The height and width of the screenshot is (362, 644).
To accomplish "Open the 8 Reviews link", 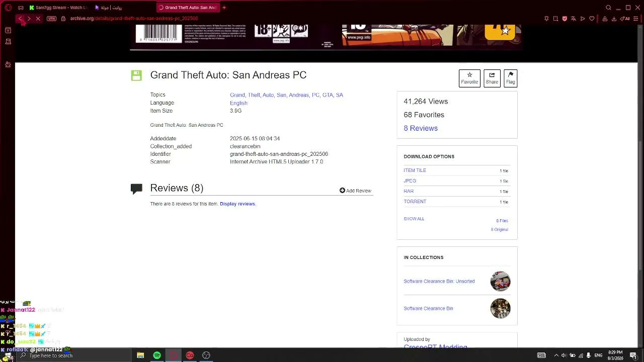I will pyautogui.click(x=421, y=128).
